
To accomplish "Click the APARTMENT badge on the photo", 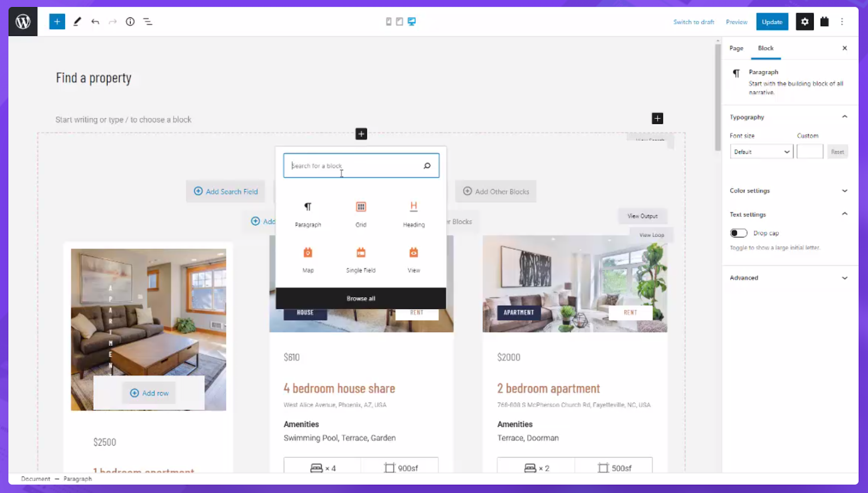I will [519, 313].
